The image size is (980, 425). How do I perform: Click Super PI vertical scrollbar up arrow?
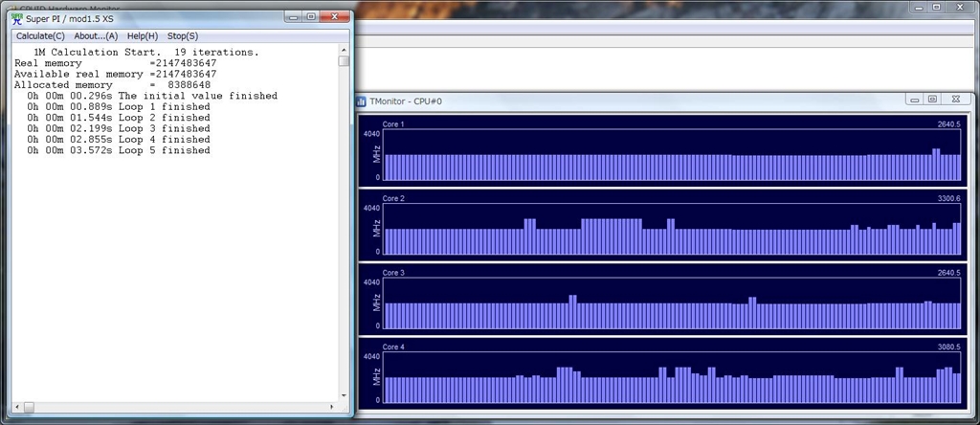344,51
